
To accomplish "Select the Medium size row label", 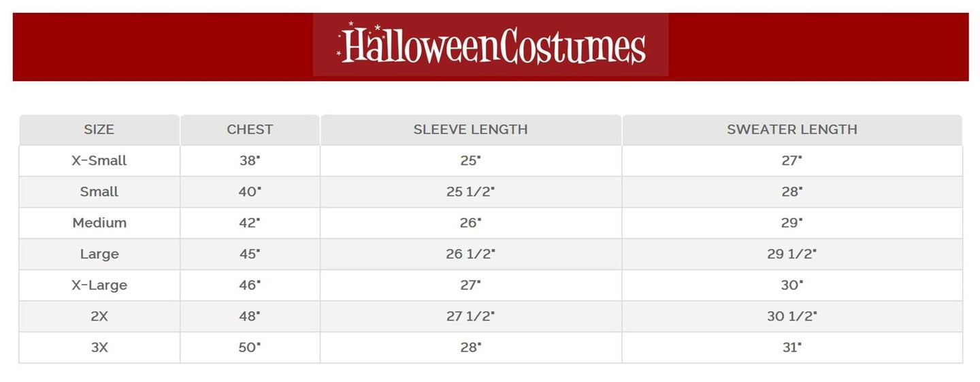I will [99, 223].
